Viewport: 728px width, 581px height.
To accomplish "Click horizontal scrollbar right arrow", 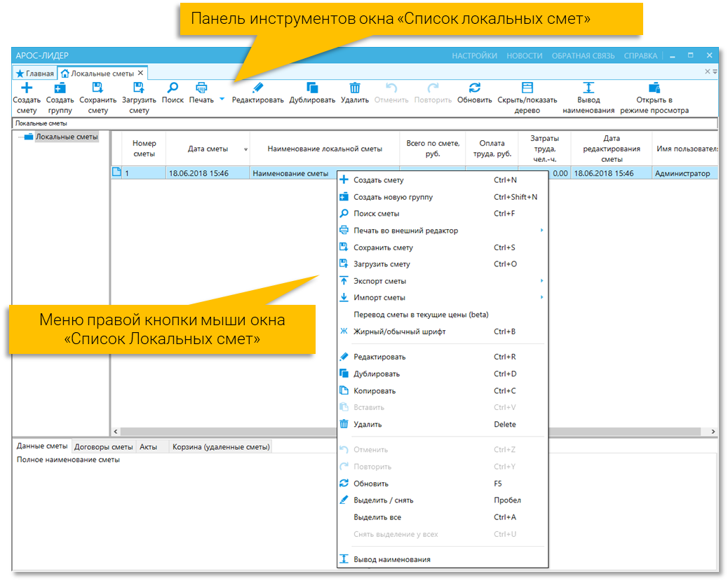I will coord(713,432).
